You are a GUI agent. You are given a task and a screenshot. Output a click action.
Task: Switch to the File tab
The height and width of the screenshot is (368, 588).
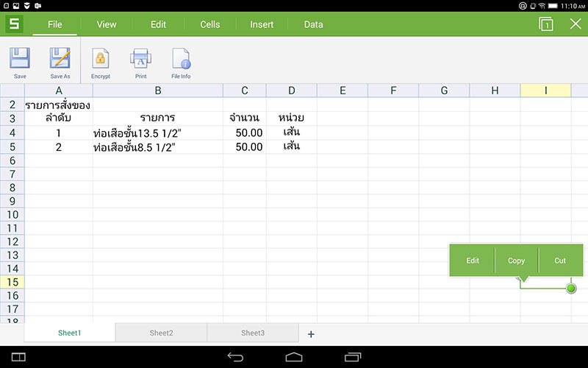click(54, 24)
